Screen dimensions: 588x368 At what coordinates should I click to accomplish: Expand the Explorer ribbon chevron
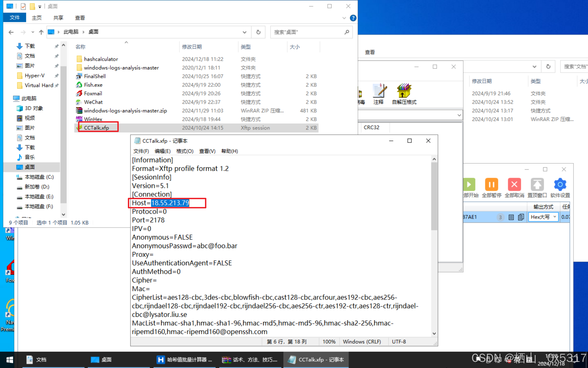[344, 18]
